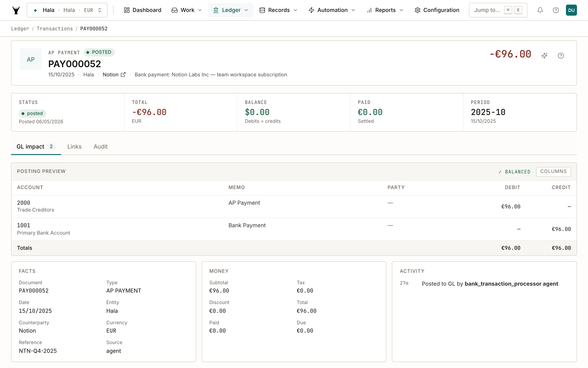The height and width of the screenshot is (368, 588).
Task: Click the Automation lightning icon
Action: point(311,10)
